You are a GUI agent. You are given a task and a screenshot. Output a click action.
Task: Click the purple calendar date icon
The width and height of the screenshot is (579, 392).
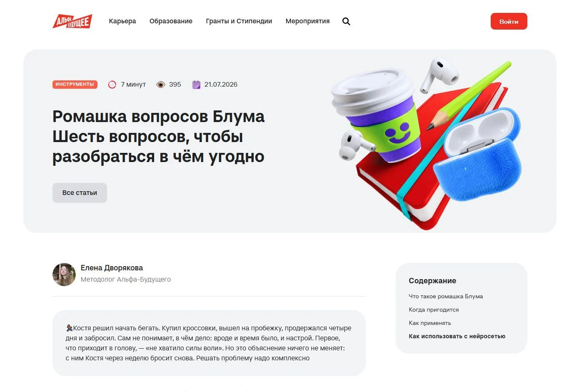pyautogui.click(x=196, y=85)
